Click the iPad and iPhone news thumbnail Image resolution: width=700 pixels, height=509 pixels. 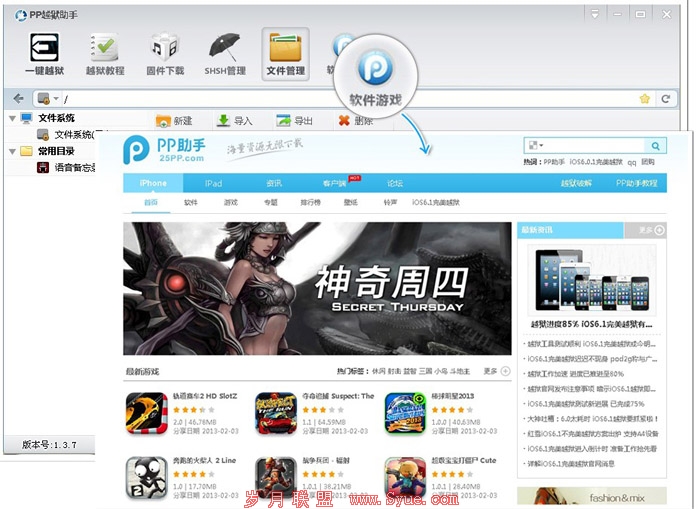pyautogui.click(x=592, y=280)
